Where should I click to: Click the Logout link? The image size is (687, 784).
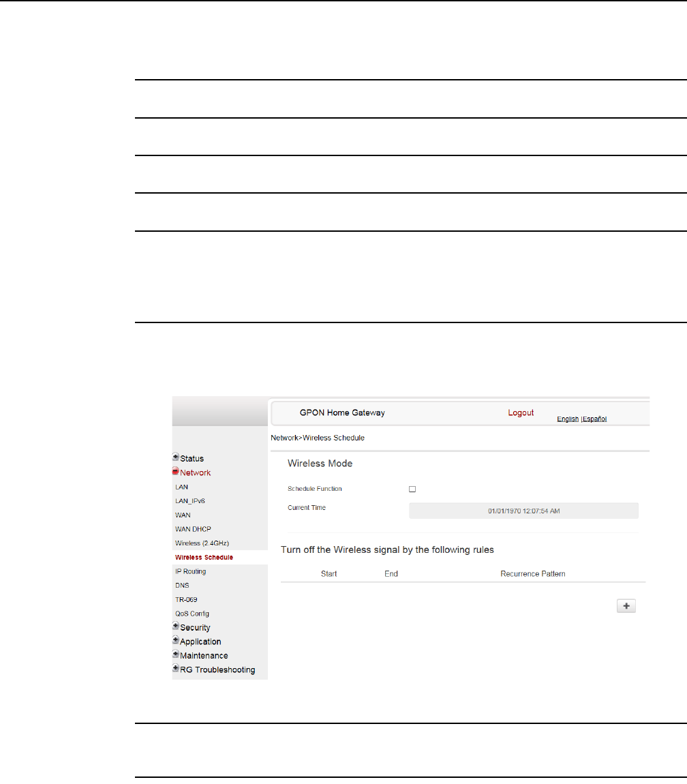click(x=521, y=412)
